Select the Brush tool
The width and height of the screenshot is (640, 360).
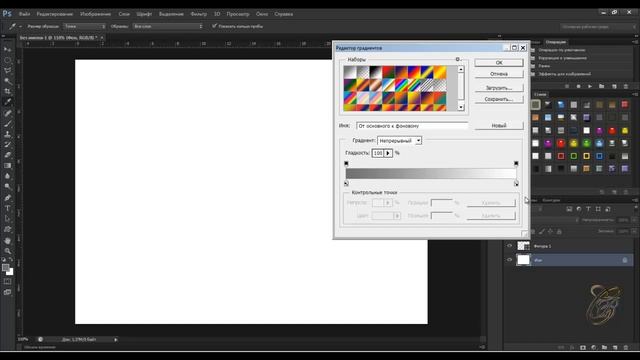[7, 124]
